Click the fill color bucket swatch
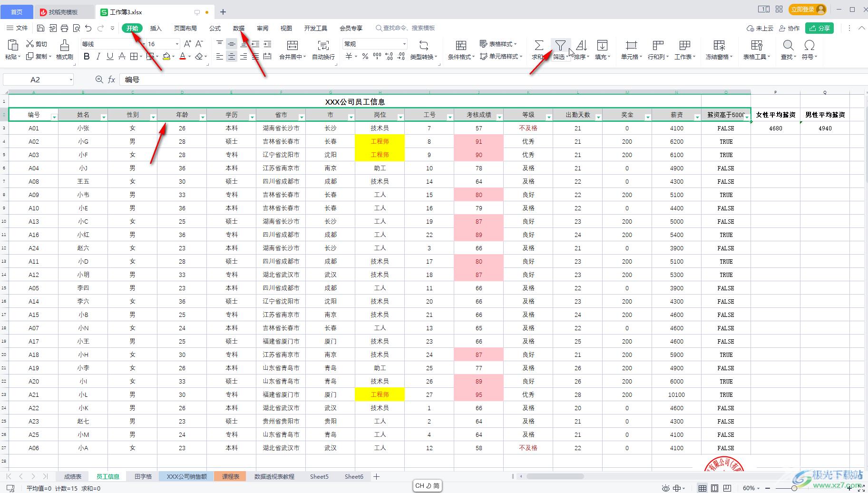Image resolution: width=868 pixels, height=493 pixels. click(166, 56)
